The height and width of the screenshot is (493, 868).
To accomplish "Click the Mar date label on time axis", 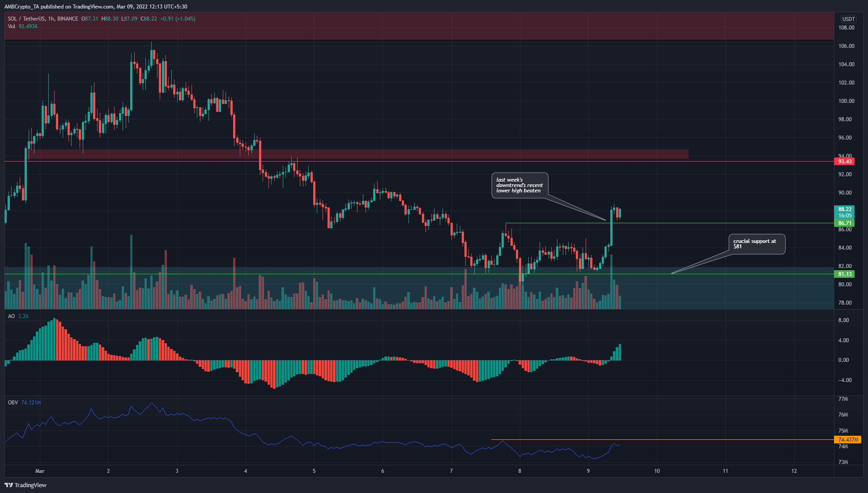I will (x=40, y=471).
